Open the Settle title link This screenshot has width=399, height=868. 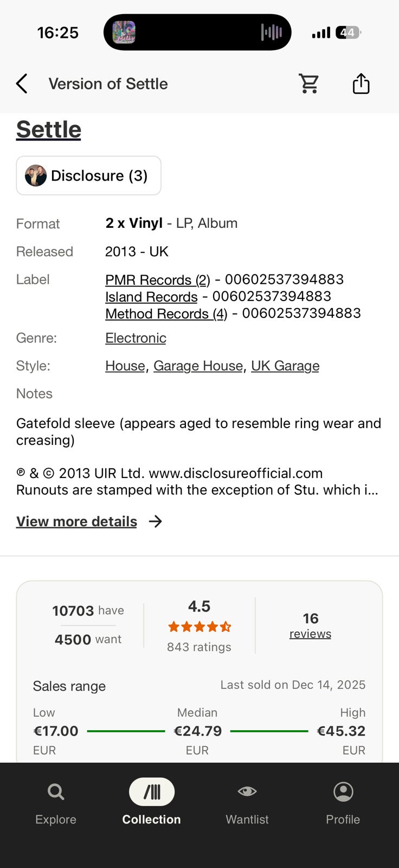click(49, 130)
